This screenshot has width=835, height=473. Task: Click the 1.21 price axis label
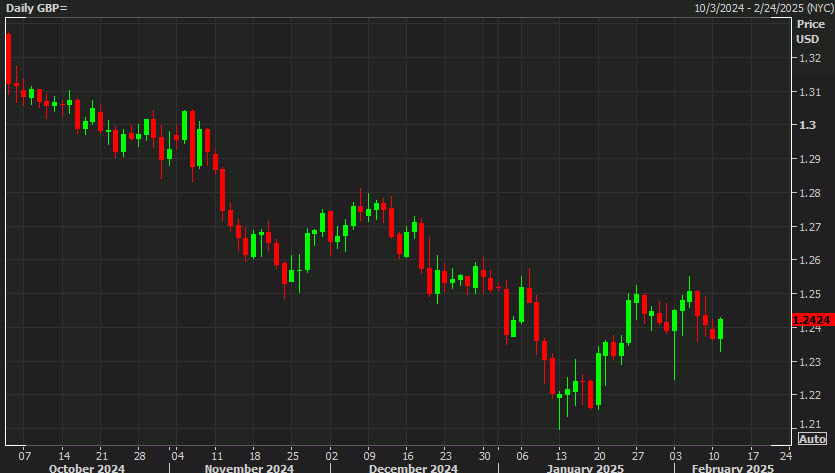[x=809, y=424]
